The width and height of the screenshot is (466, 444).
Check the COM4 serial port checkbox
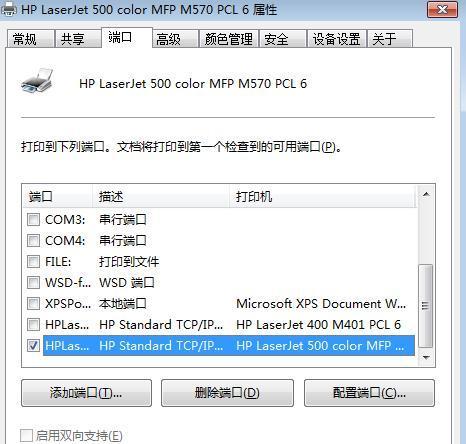pos(33,240)
